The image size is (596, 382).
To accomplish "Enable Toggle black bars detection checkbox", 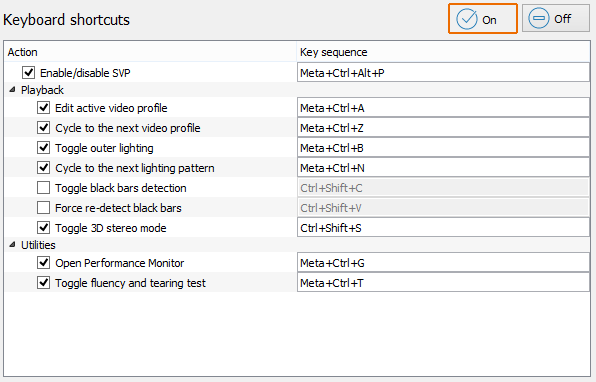I will [x=43, y=187].
